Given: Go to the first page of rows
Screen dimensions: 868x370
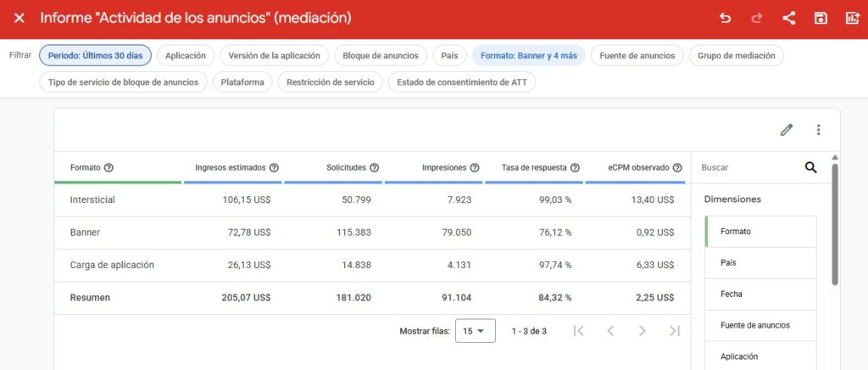Looking at the screenshot, I should click(578, 331).
